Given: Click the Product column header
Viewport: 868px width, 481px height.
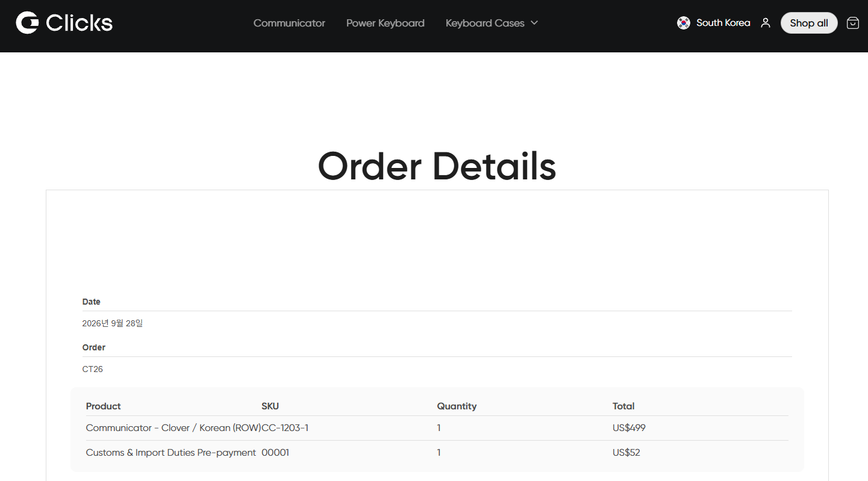Looking at the screenshot, I should 104,406.
